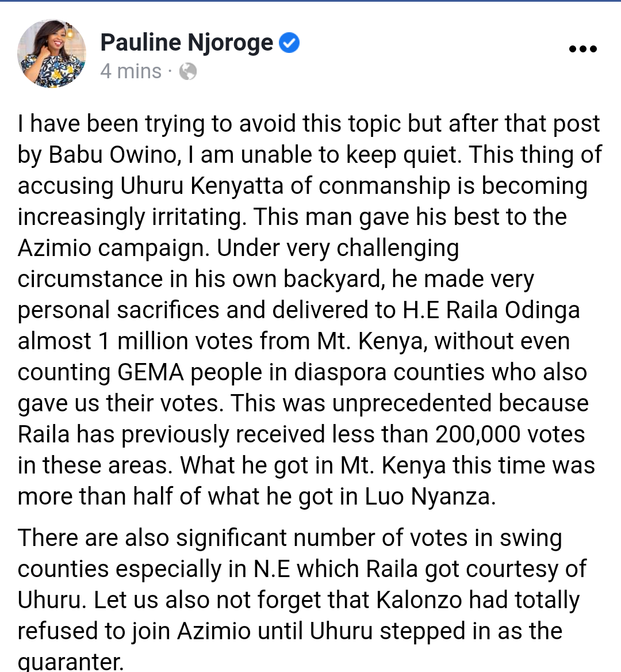This screenshot has width=621, height=672.
Task: Click the globe public privacy icon
Action: (x=188, y=71)
